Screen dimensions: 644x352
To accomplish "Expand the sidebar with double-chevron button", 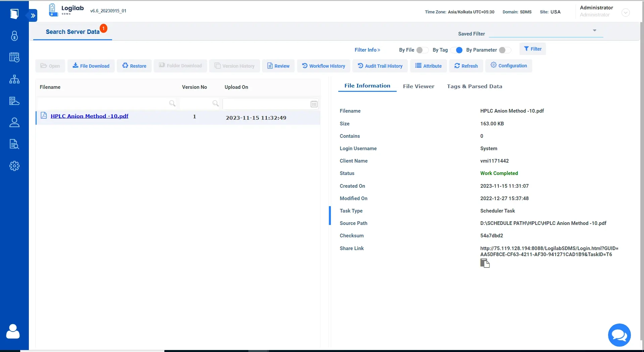I will 33,15.
